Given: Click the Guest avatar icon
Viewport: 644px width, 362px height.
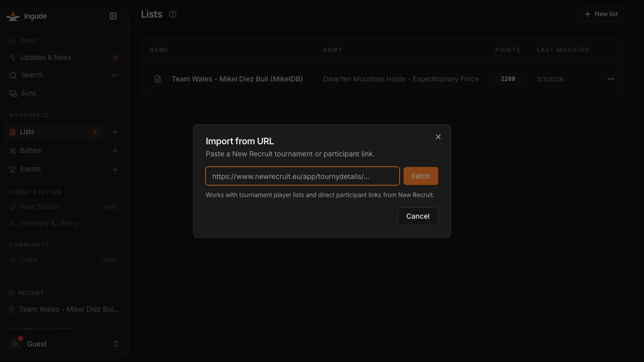Looking at the screenshot, I should point(15,344).
